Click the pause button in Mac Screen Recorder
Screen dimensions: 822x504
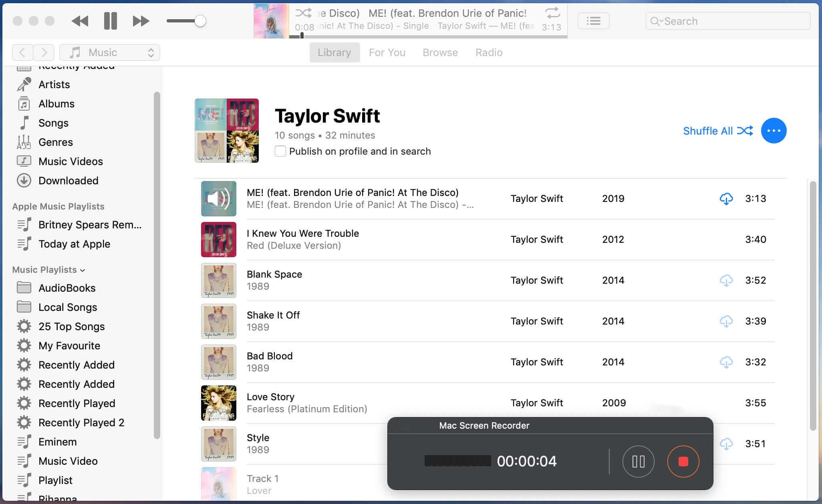click(638, 461)
